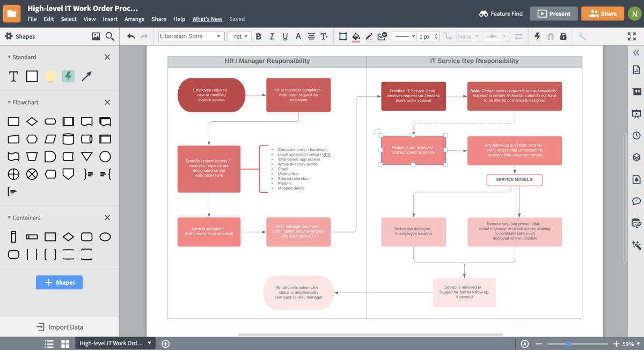This screenshot has height=350, width=644.
Task: Open the What's New menu item
Action: [207, 19]
